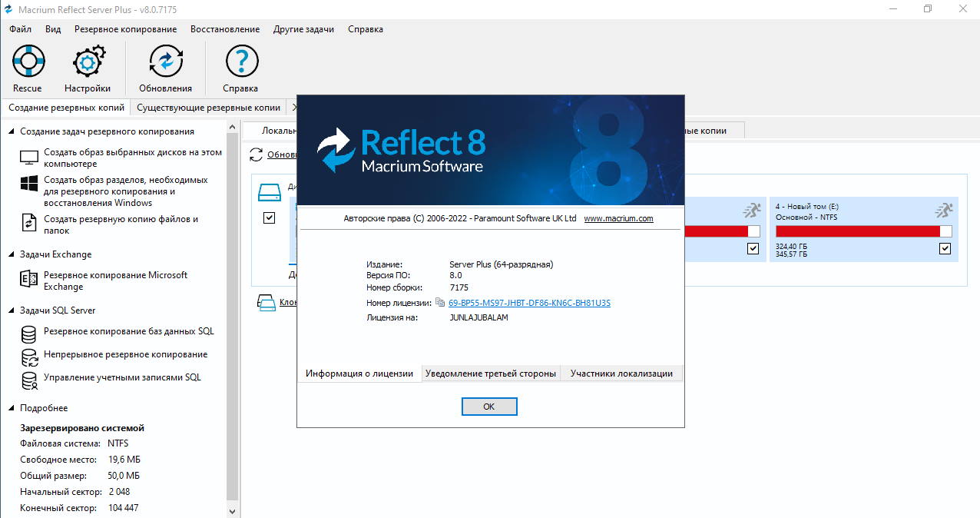Image resolution: width=980 pixels, height=518 pixels.
Task: Click the Файловая система value NTFS
Action: (x=118, y=443)
